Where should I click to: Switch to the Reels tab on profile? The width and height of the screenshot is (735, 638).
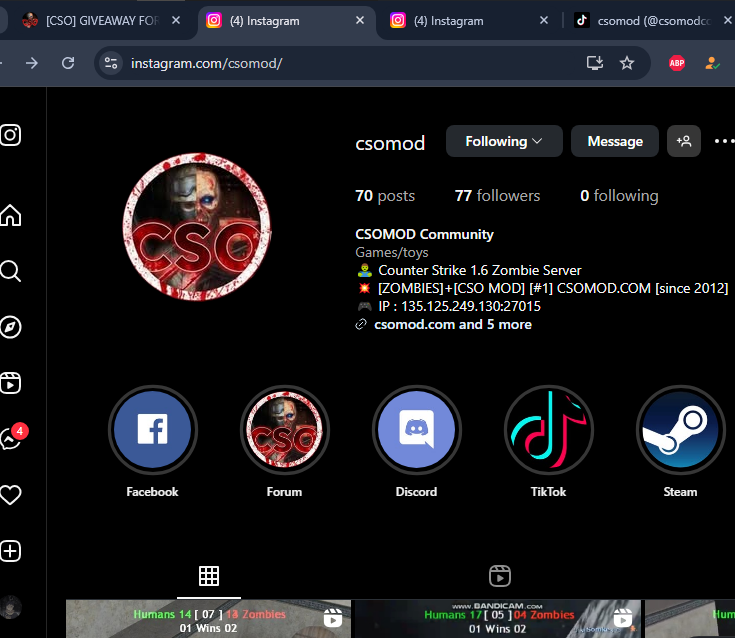500,575
